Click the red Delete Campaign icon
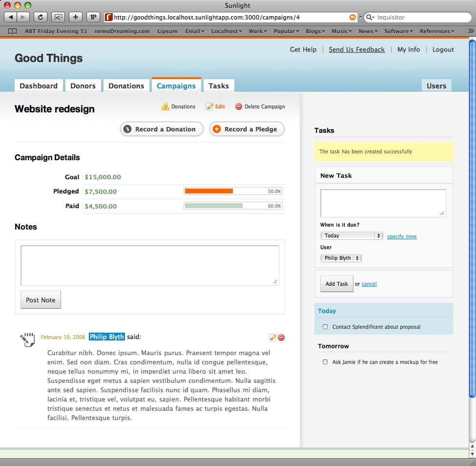 coord(239,106)
